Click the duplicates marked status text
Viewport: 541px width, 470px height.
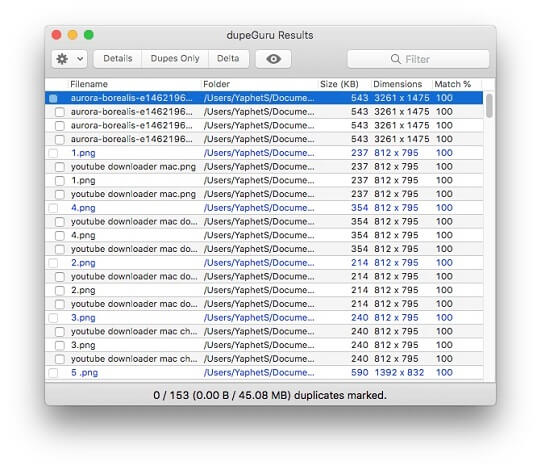[270, 395]
